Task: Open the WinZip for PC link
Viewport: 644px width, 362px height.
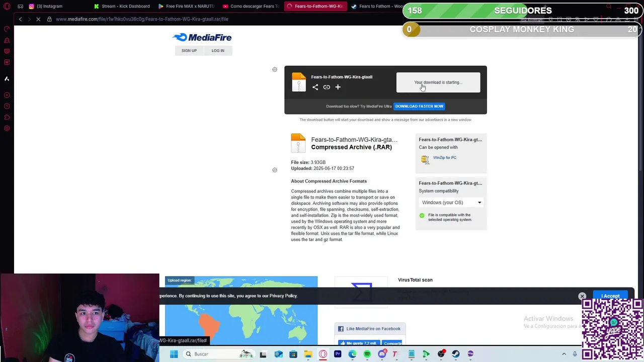Action: point(445,157)
